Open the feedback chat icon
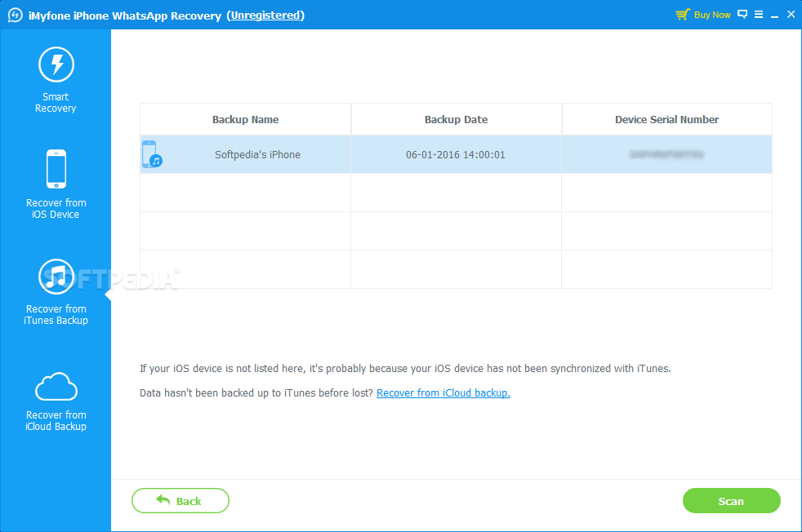The image size is (802, 532). pyautogui.click(x=742, y=15)
